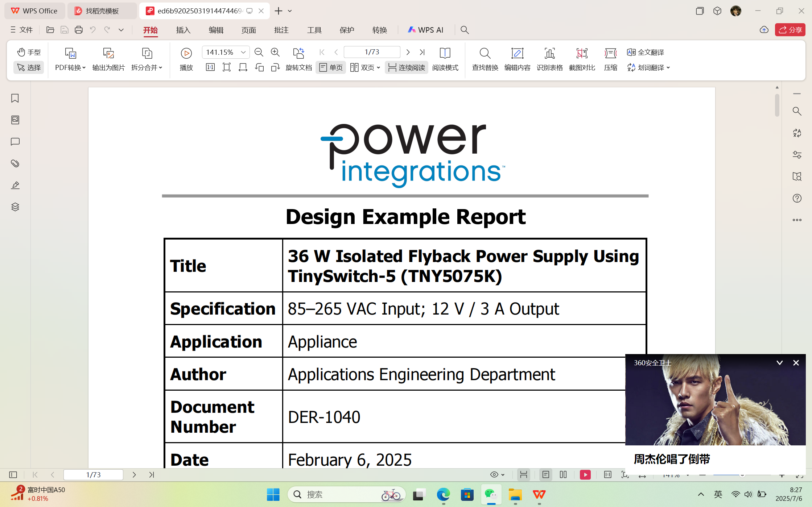The image size is (812, 507).
Task: Toggle single page icon in status bar
Action: (x=545, y=474)
